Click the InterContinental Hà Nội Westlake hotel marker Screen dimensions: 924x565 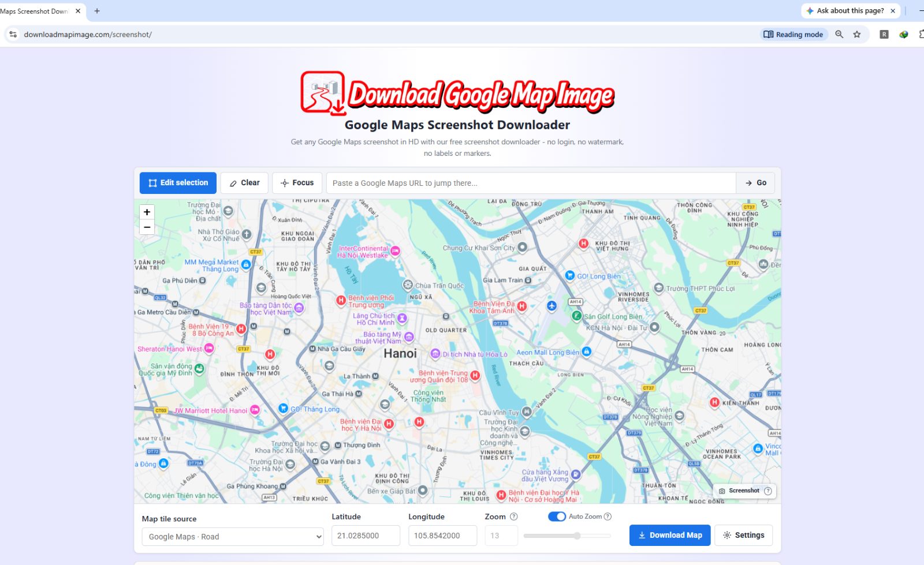click(396, 251)
